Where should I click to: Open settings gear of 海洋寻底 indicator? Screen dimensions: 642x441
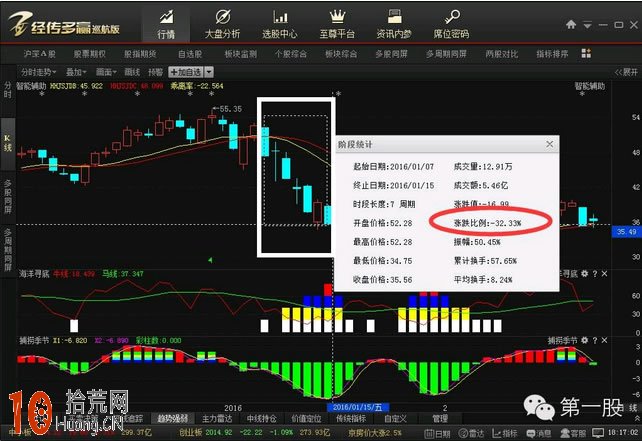(585, 273)
